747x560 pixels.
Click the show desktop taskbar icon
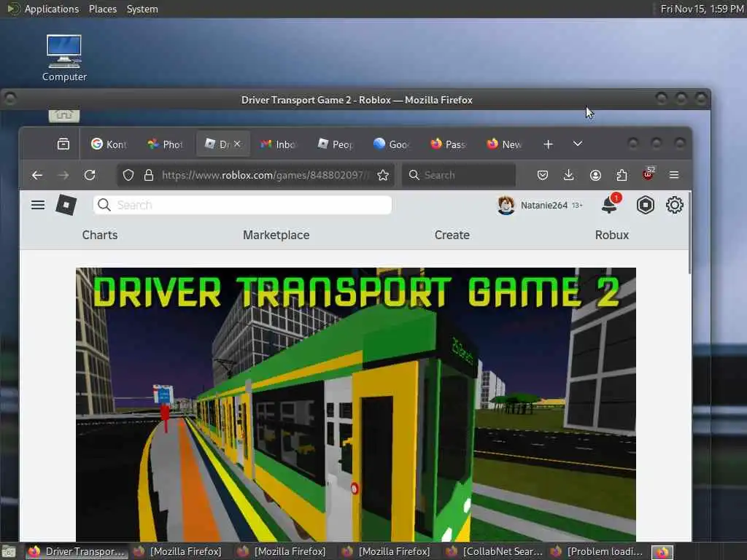[9, 552]
